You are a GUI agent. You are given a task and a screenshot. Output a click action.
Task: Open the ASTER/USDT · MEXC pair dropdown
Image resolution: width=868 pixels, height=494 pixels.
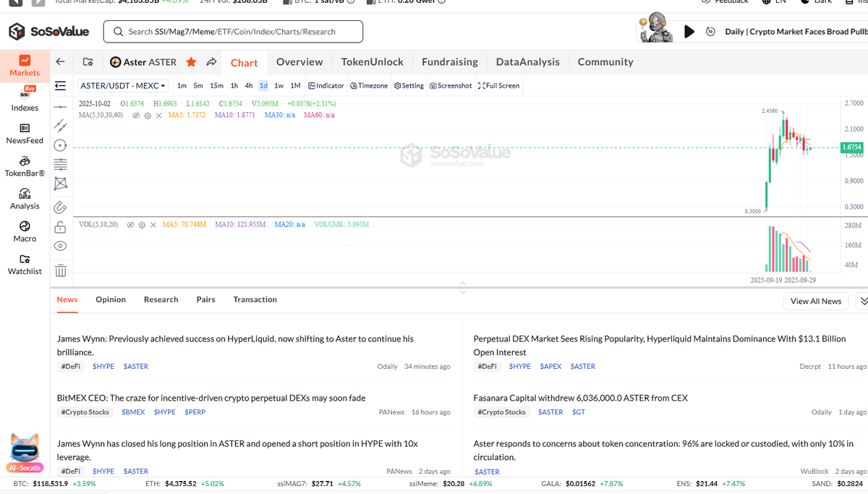(x=123, y=85)
